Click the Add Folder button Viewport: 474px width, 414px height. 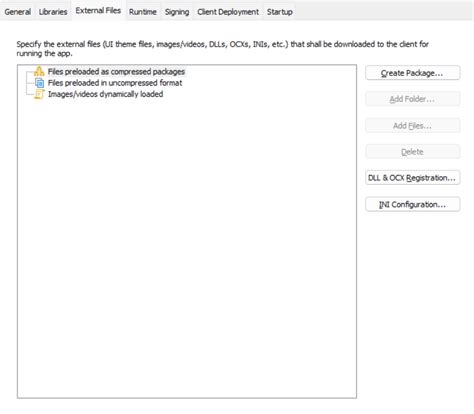413,99
